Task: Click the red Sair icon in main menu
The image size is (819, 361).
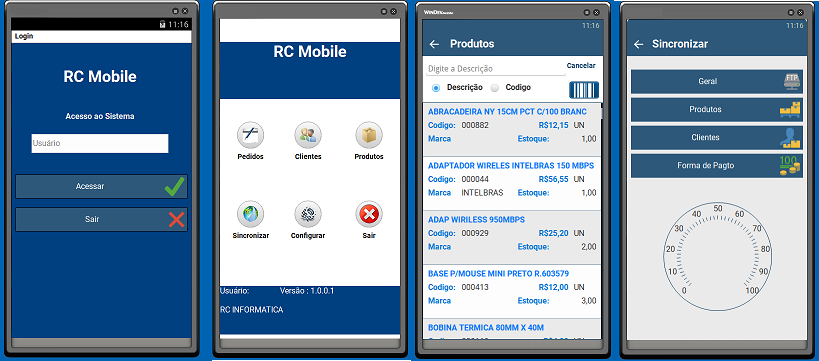Action: click(369, 214)
